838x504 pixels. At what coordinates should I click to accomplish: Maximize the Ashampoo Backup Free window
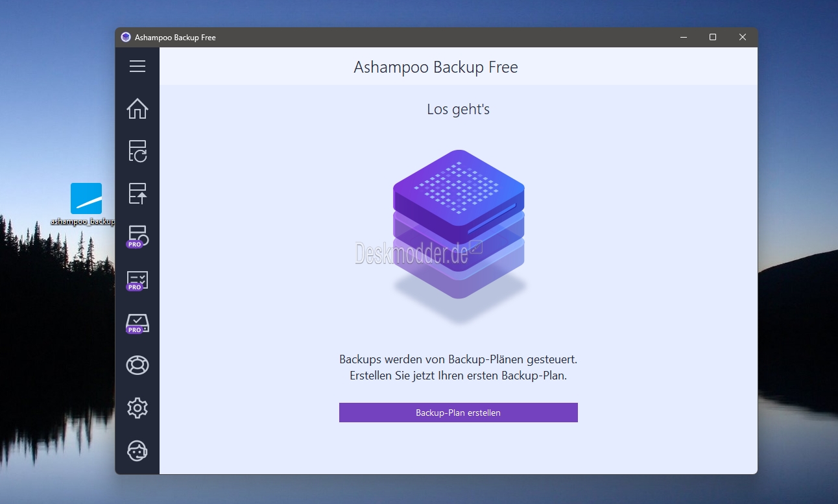coord(713,38)
